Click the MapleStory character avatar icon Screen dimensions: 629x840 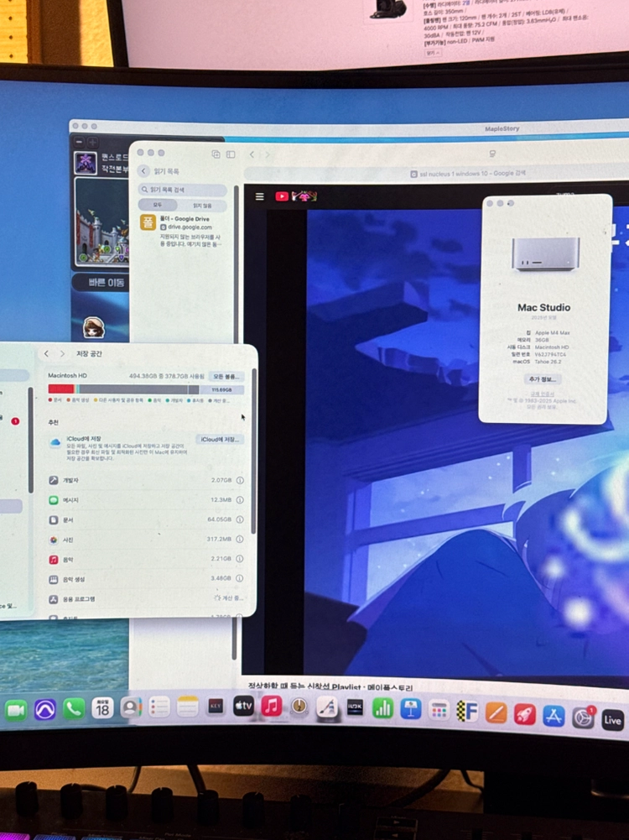(x=94, y=326)
